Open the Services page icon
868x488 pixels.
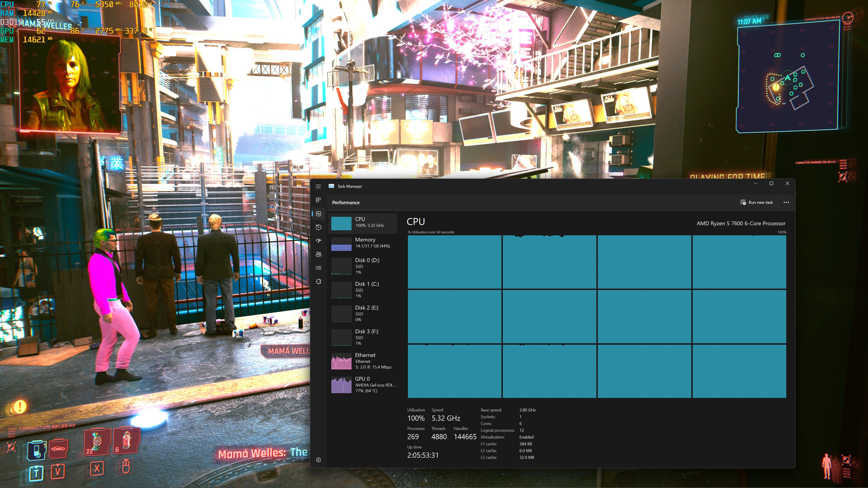[x=318, y=282]
